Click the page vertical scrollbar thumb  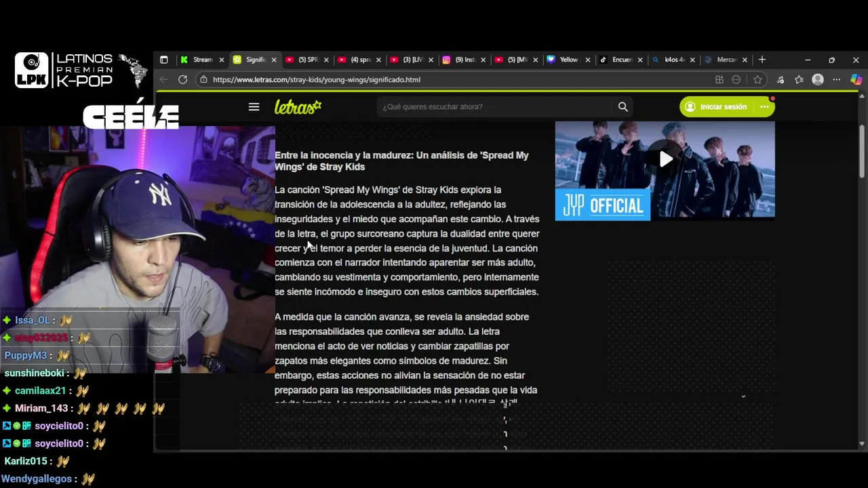[862, 150]
